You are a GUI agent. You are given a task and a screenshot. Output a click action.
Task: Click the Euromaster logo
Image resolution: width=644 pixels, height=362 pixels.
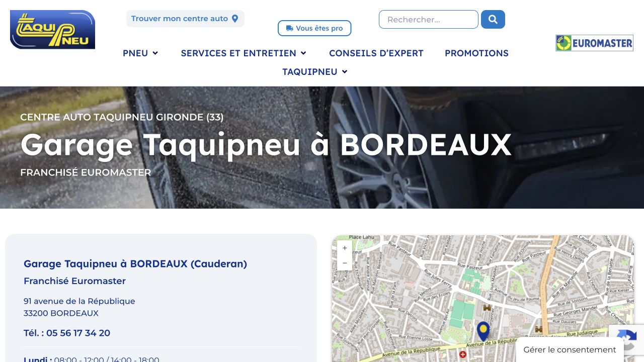click(x=594, y=43)
